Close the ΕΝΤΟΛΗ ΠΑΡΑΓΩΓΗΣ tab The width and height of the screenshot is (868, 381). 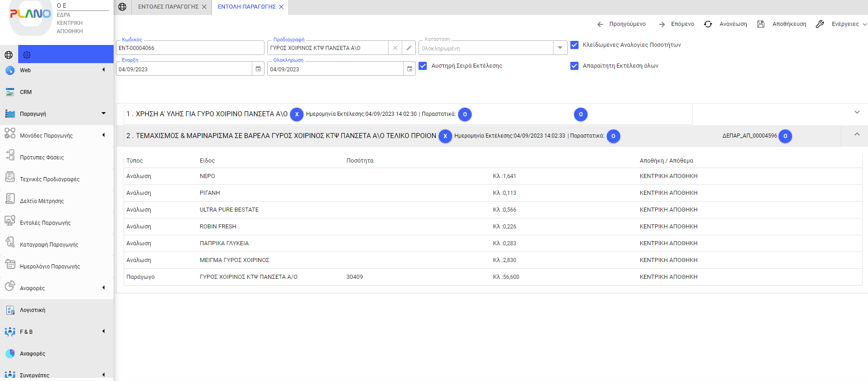click(281, 7)
